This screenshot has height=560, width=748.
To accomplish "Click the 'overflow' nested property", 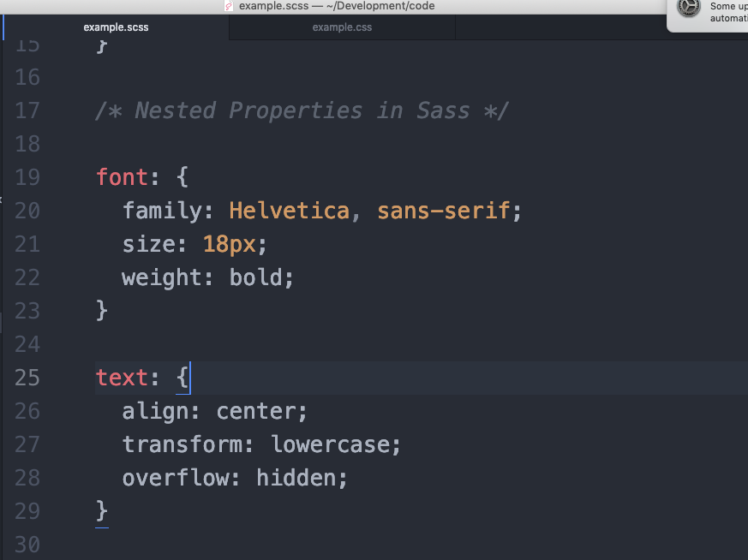I will click(x=176, y=478).
